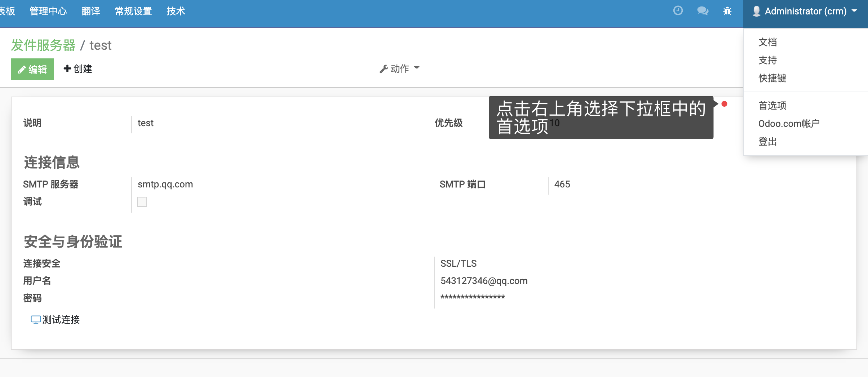Open the messages chat icon
868x377 pixels.
click(703, 11)
